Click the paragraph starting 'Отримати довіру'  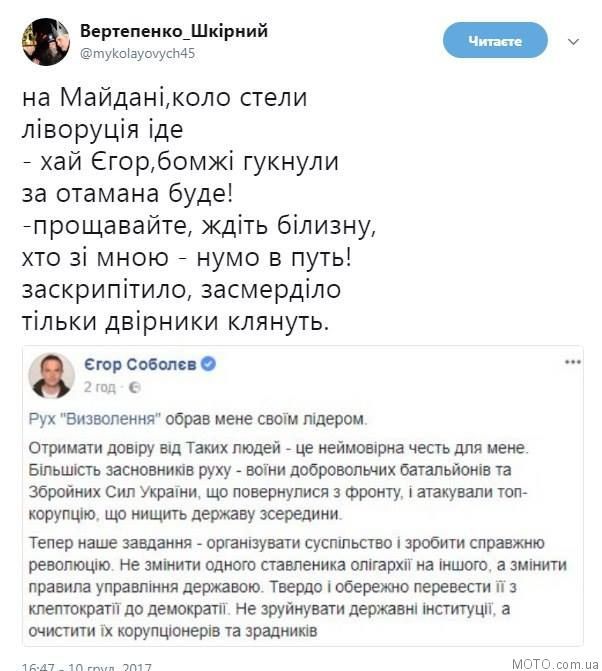coord(279,481)
